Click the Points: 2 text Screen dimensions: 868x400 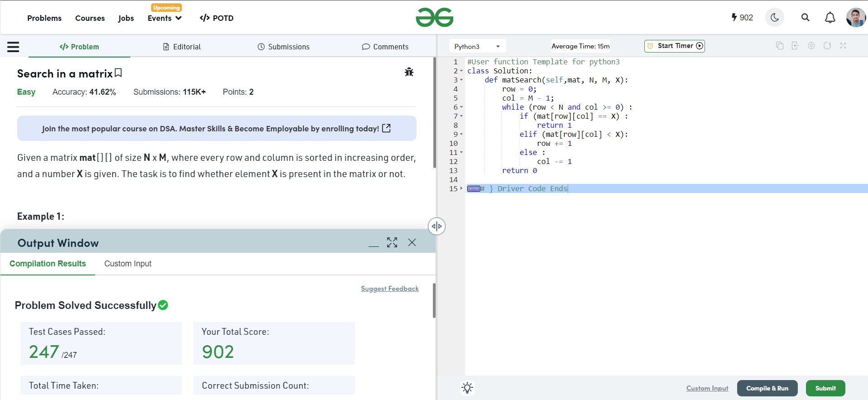point(238,92)
